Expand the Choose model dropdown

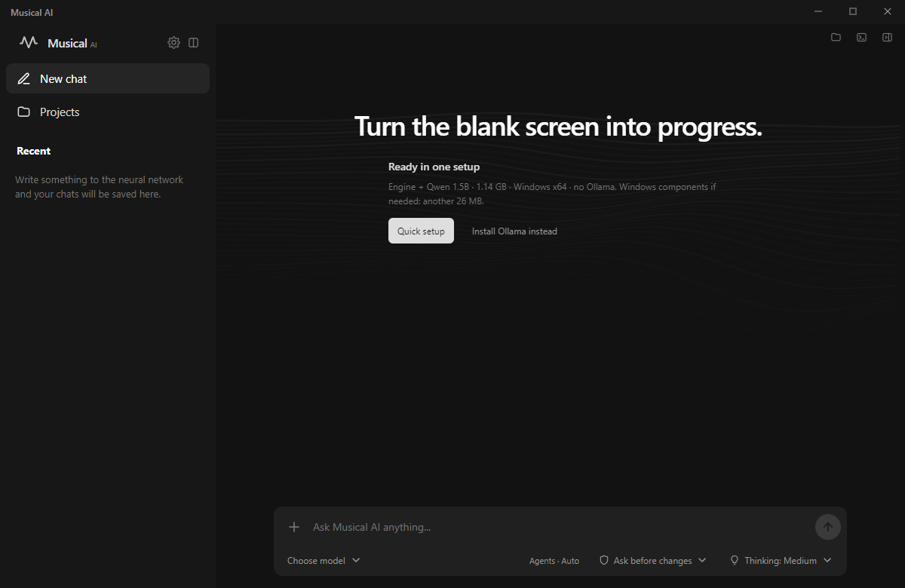tap(324, 560)
